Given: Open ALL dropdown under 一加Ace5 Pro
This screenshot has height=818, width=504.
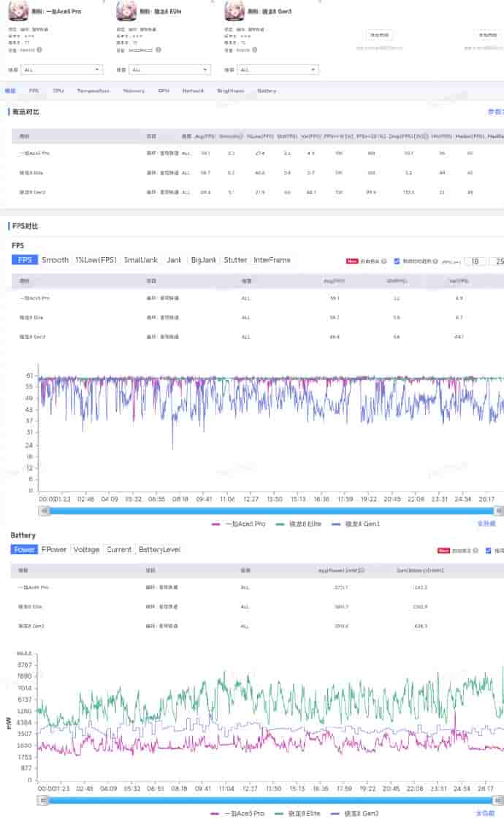Looking at the screenshot, I should (x=61, y=70).
